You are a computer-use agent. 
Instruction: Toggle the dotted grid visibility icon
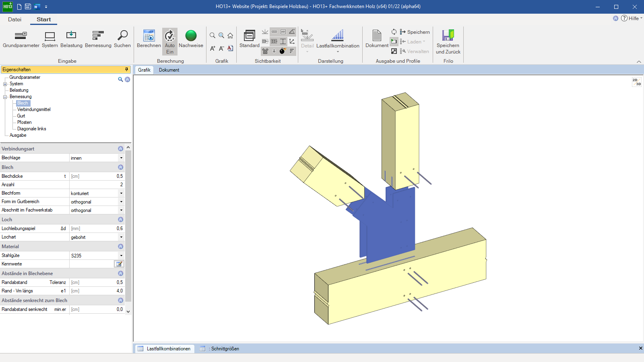point(274,41)
